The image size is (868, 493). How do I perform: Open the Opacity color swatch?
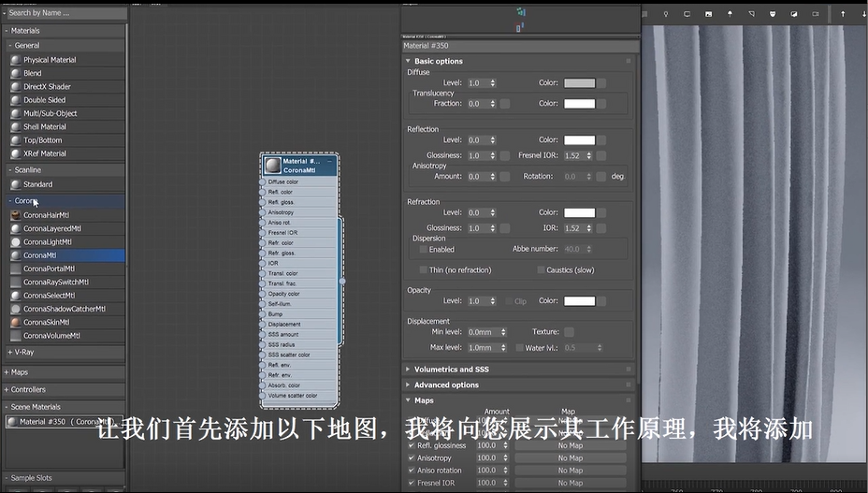(579, 301)
